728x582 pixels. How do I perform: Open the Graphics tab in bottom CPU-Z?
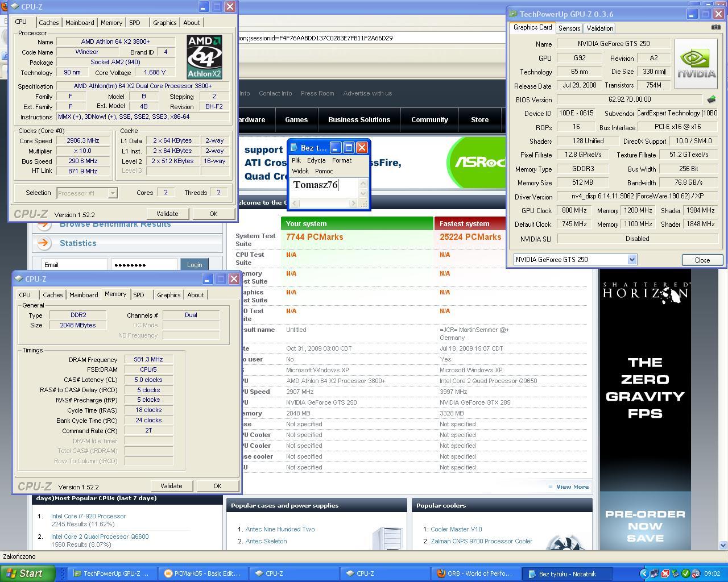coord(169,295)
